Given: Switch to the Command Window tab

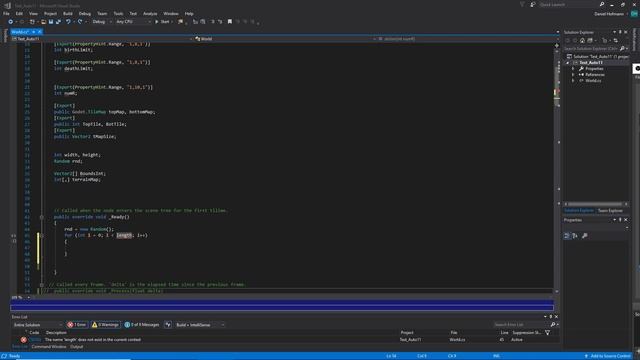Looking at the screenshot, I should pyautogui.click(x=49, y=347).
